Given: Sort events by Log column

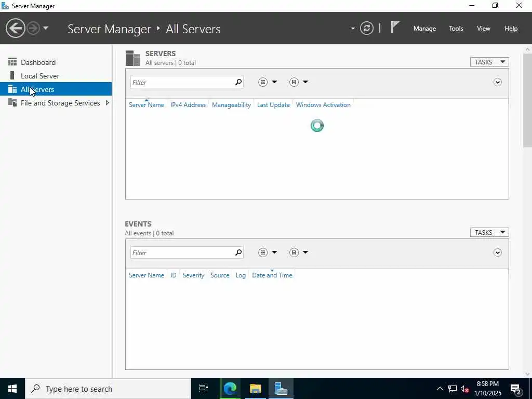Looking at the screenshot, I should pyautogui.click(x=241, y=275).
